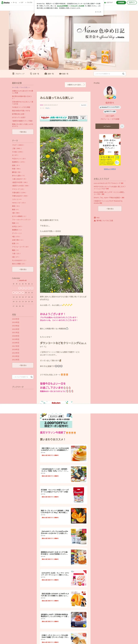Open the article title みんな違ってみんな美しい

pyautogui.click(x=57, y=98)
